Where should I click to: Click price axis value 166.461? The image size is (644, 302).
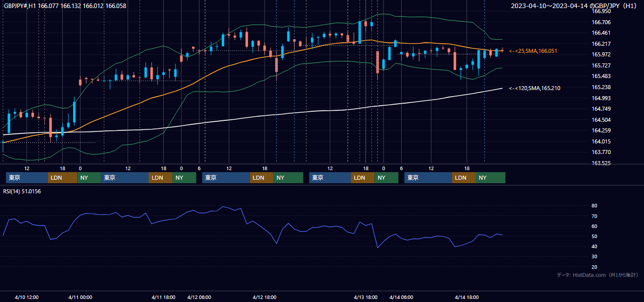click(601, 33)
